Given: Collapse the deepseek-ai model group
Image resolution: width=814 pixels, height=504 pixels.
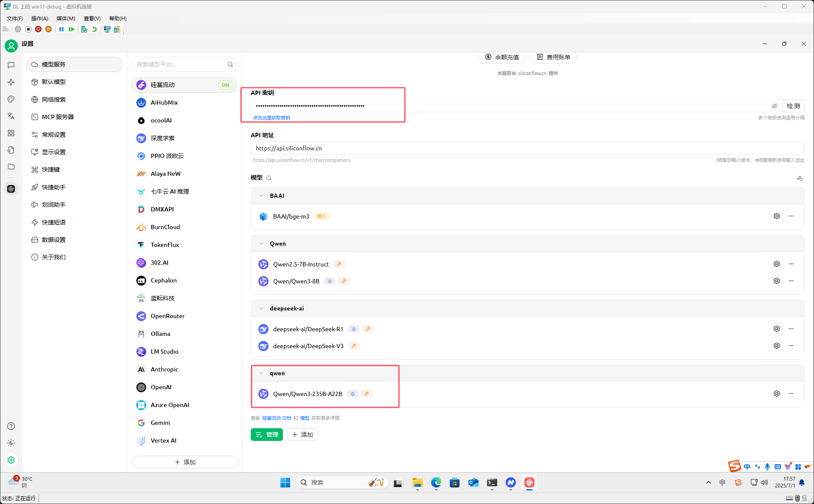Looking at the screenshot, I should [261, 308].
